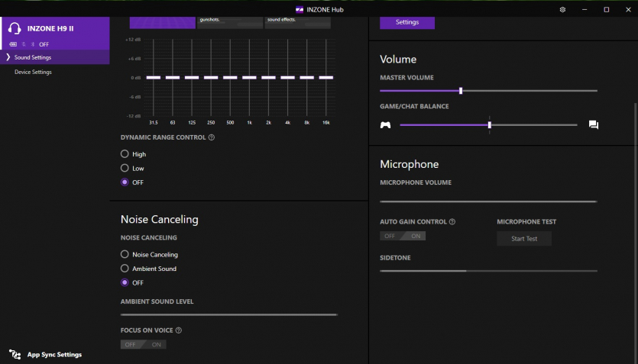Toggle the Auto Gain Control switch
Screen dimensions: 638x364
(403, 236)
